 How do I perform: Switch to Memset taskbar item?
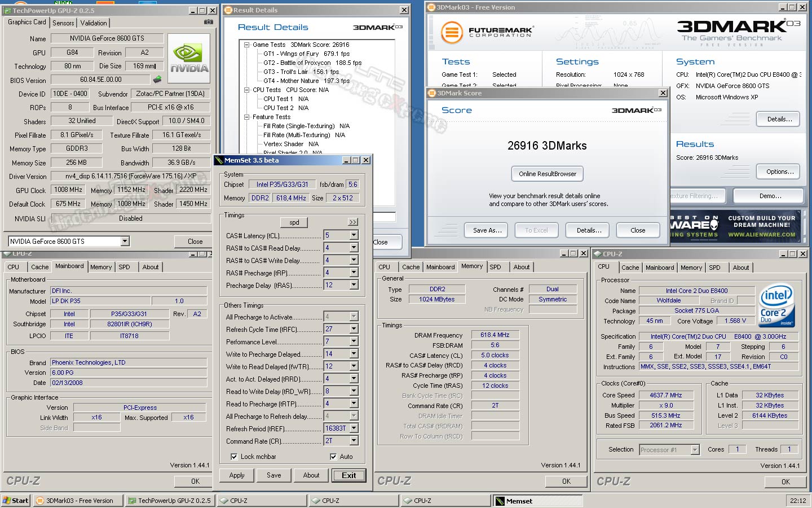coord(537,501)
